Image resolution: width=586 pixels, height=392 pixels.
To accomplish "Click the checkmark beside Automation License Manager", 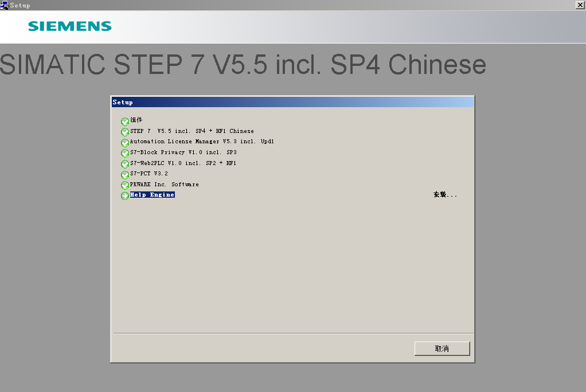I will point(125,143).
